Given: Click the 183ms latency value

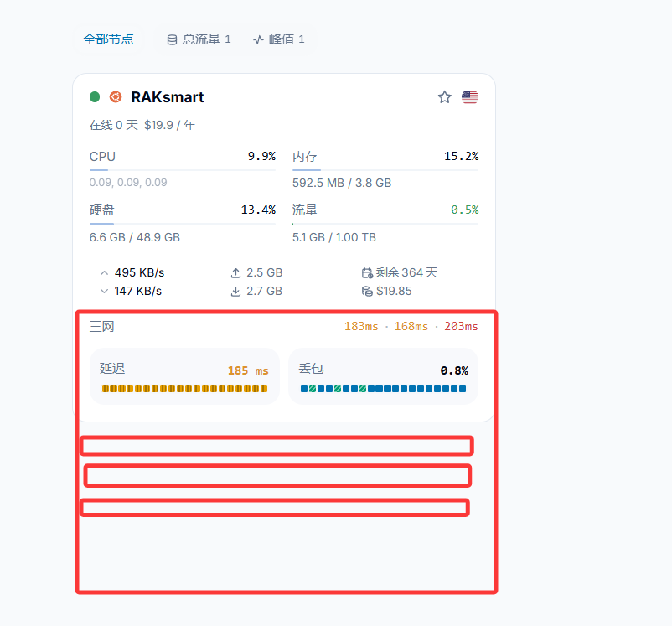Looking at the screenshot, I should click(361, 326).
